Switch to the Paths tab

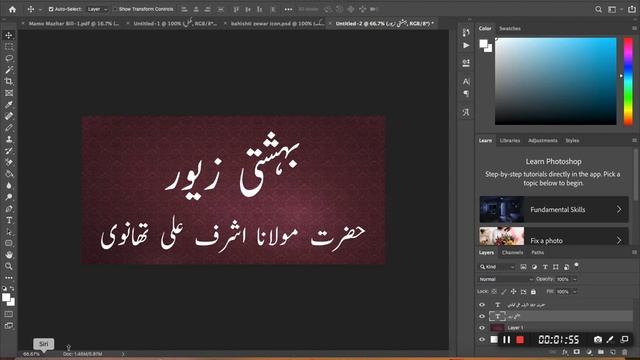click(x=538, y=253)
